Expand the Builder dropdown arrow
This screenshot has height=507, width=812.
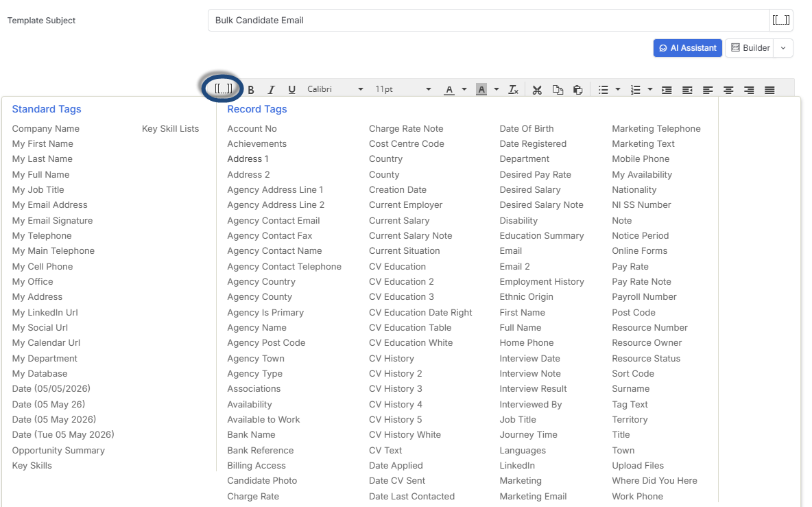[783, 47]
